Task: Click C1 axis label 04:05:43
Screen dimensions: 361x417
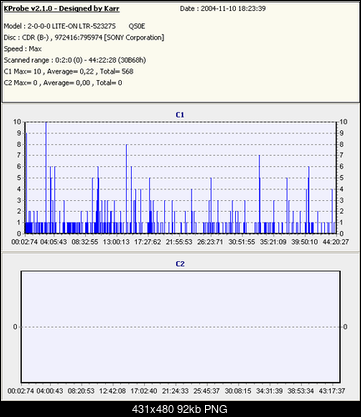Action: point(53,242)
